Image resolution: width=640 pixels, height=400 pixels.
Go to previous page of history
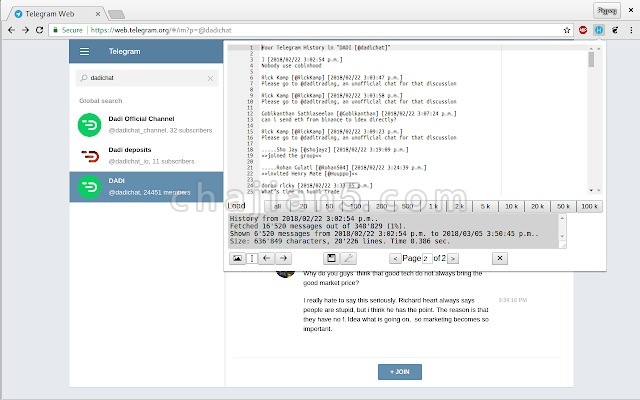point(395,258)
